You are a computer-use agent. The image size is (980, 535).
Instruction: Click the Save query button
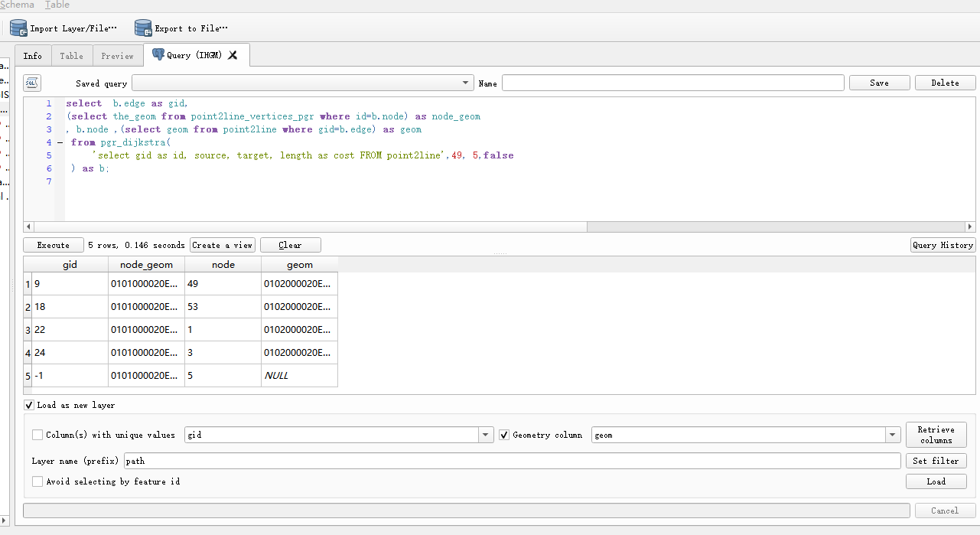coord(880,83)
